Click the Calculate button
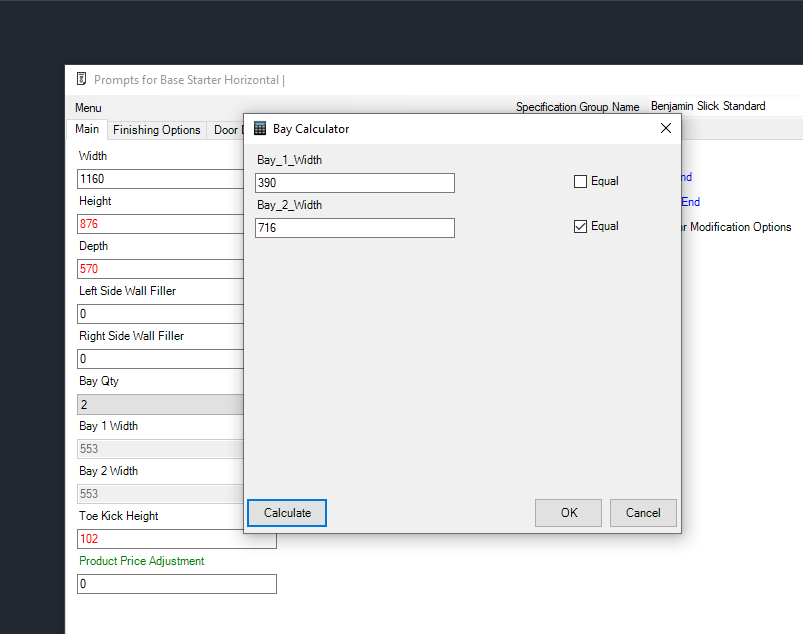The image size is (803, 634). point(287,513)
